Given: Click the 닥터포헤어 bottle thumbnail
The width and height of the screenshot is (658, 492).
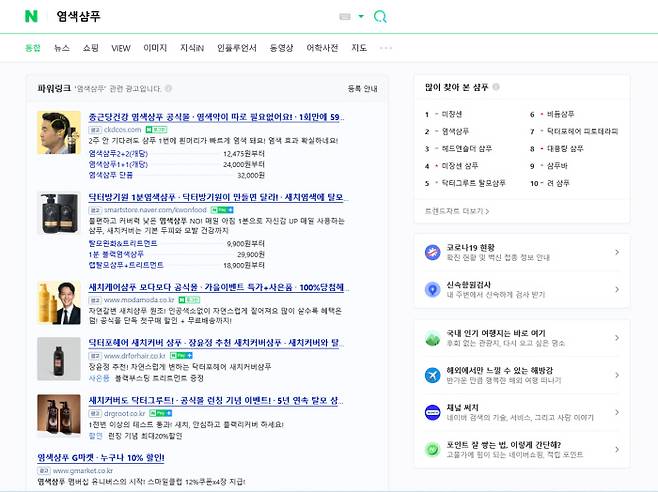Looking at the screenshot, I should coord(59,359).
